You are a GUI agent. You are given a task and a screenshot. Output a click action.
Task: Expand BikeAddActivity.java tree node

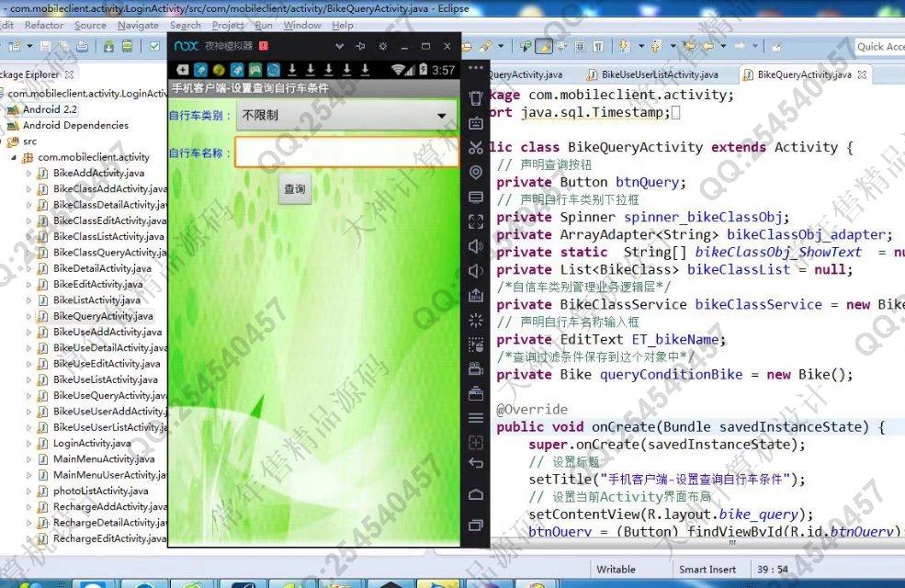coord(28,173)
